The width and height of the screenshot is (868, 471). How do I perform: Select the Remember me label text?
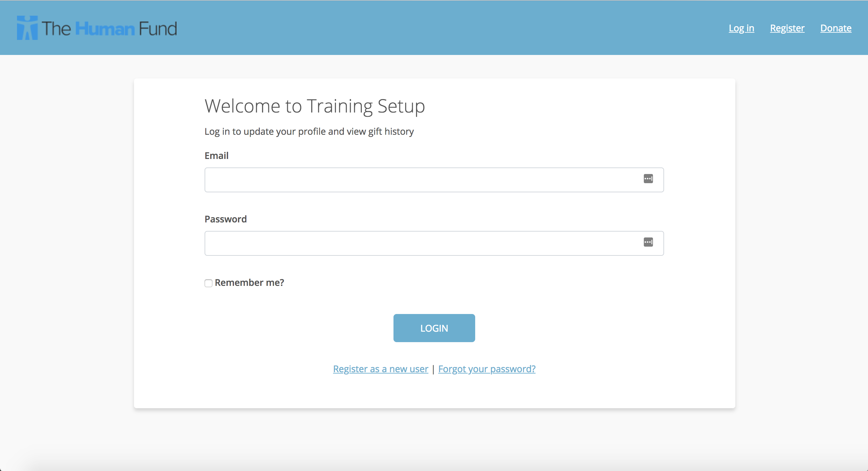pos(249,283)
